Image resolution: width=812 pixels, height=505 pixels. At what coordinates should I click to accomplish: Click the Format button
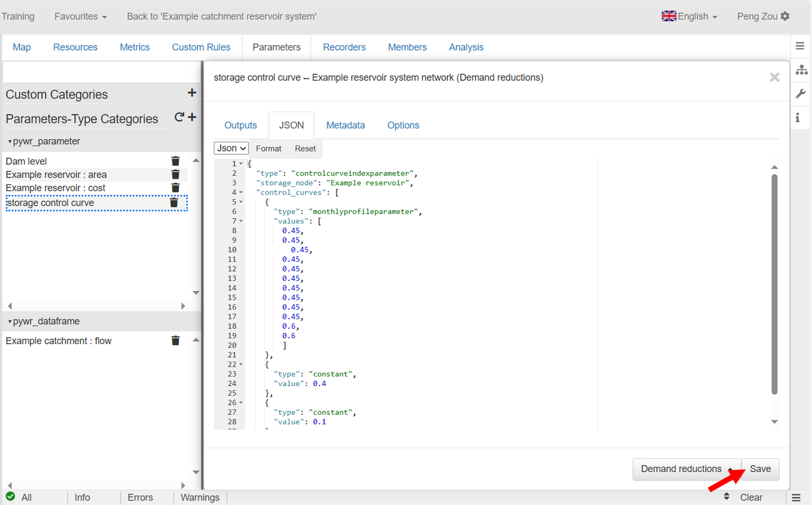[x=268, y=149]
